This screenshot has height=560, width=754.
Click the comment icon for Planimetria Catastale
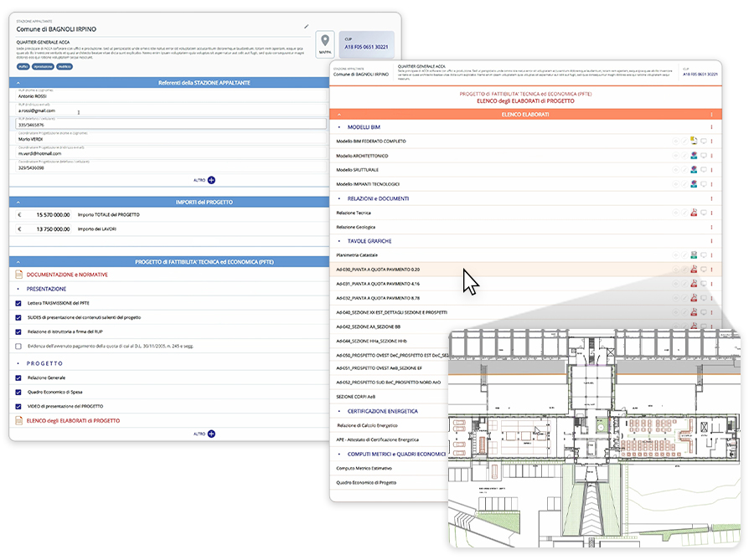pyautogui.click(x=704, y=255)
